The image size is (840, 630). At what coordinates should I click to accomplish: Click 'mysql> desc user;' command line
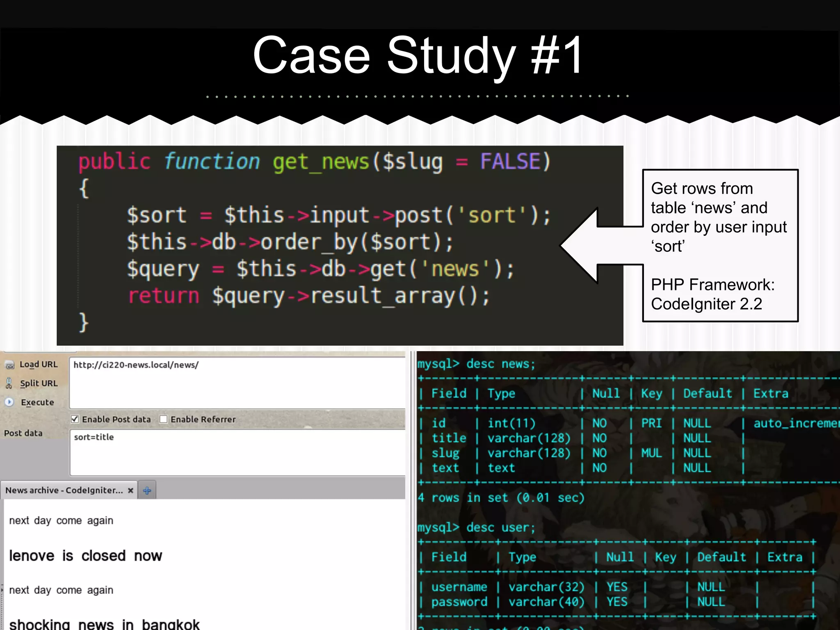coord(477,527)
